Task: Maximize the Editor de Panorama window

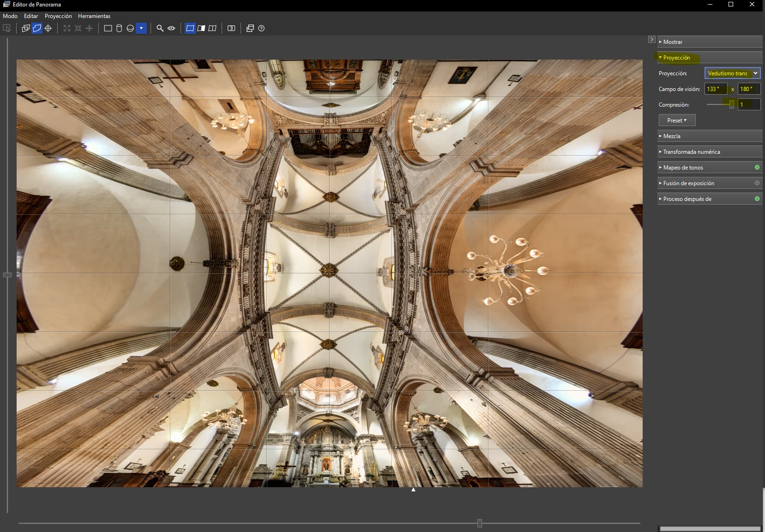Action: click(731, 4)
